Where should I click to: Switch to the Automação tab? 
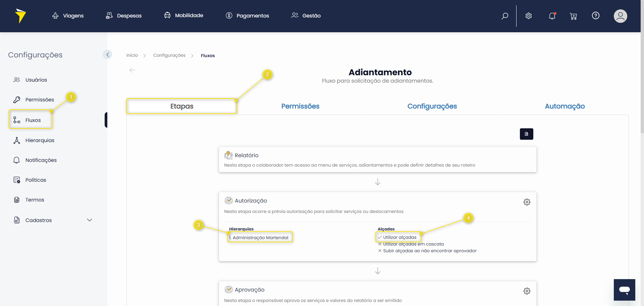[565, 106]
